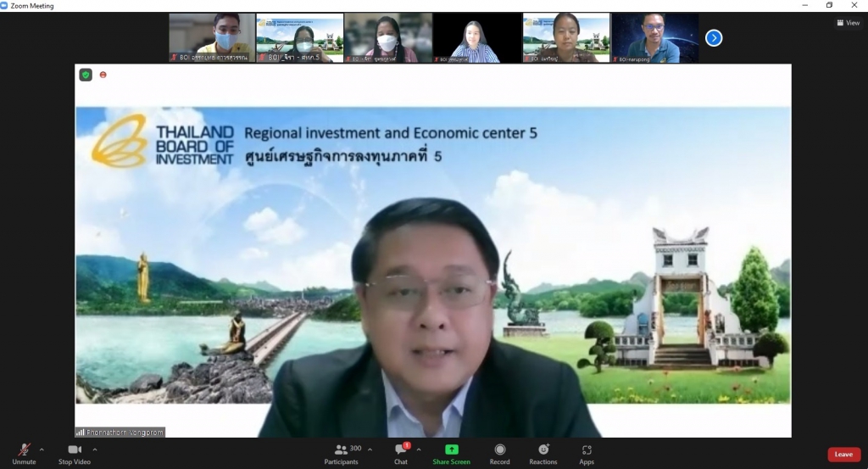Expand Chat options chevron

pos(419,449)
